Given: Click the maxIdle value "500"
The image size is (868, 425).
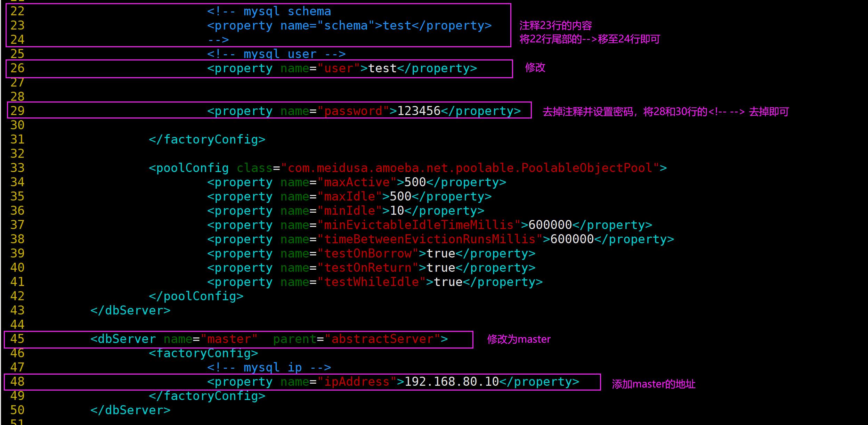Looking at the screenshot, I should point(400,197).
